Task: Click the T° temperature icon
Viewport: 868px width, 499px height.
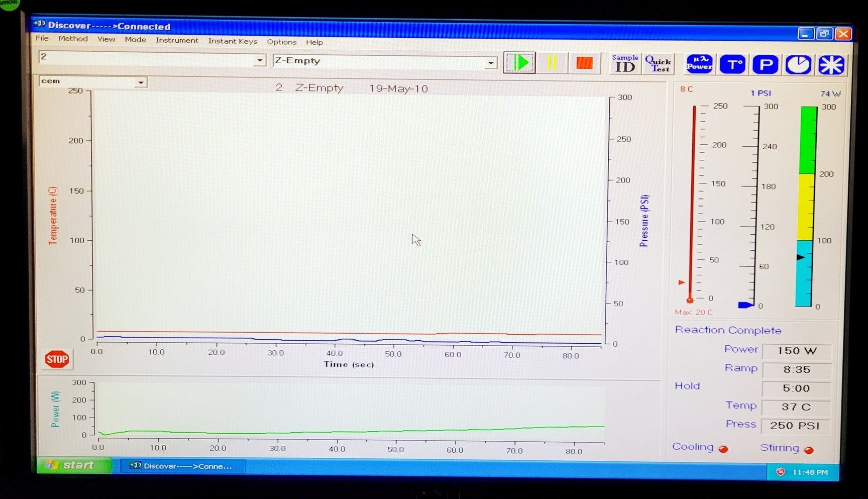Action: [732, 64]
